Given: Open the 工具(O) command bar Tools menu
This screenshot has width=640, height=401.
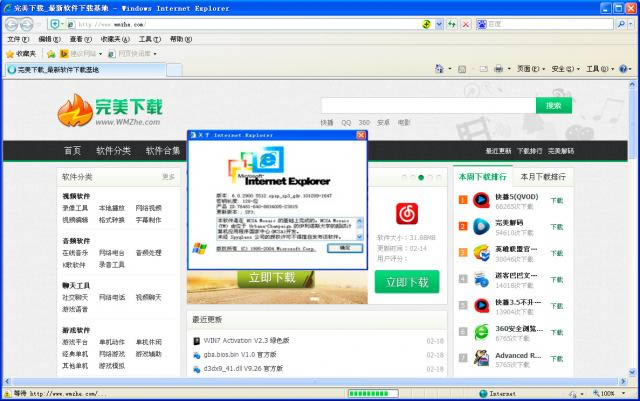Looking at the screenshot, I should [x=599, y=69].
